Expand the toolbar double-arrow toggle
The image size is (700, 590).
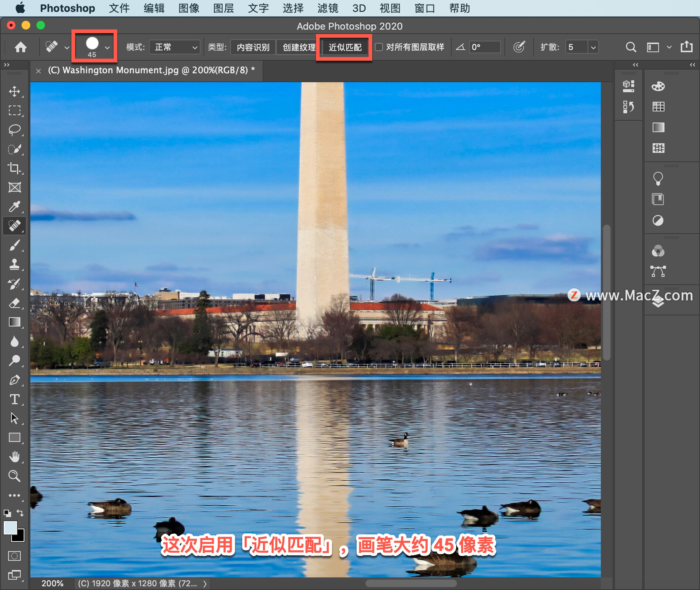[7, 65]
